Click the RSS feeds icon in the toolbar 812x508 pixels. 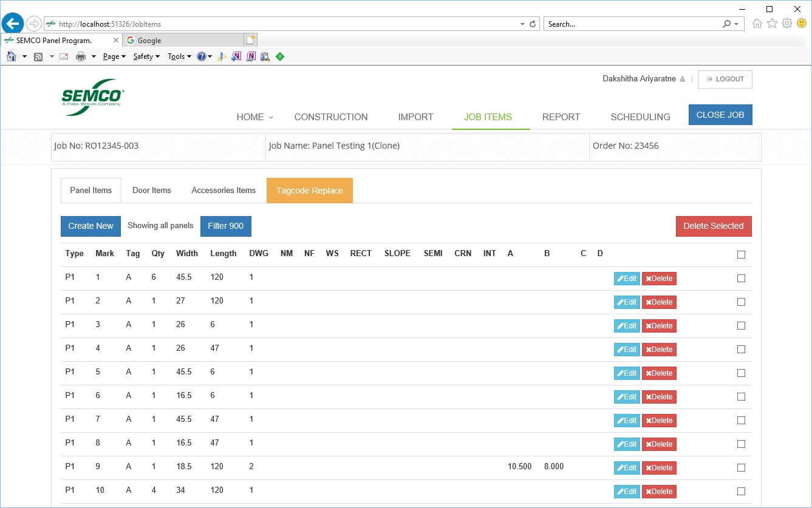(38, 56)
